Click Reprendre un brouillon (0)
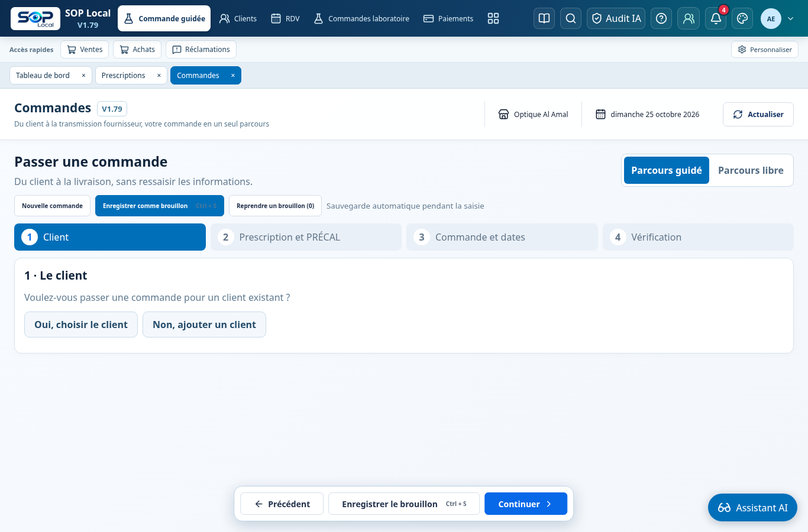808x532 pixels. coord(275,206)
